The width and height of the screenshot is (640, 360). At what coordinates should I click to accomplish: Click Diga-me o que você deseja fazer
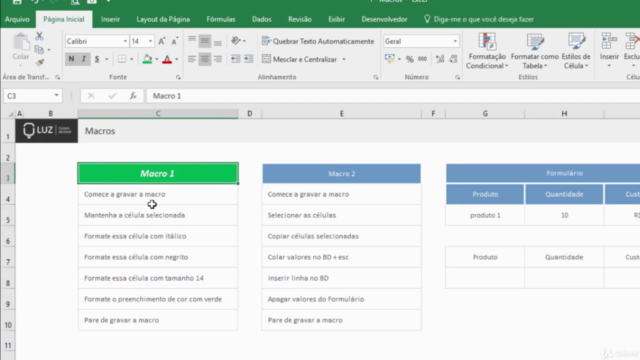479,19
